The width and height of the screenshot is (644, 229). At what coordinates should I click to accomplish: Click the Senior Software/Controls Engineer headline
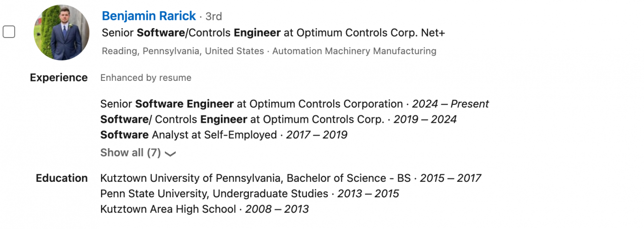(x=273, y=33)
